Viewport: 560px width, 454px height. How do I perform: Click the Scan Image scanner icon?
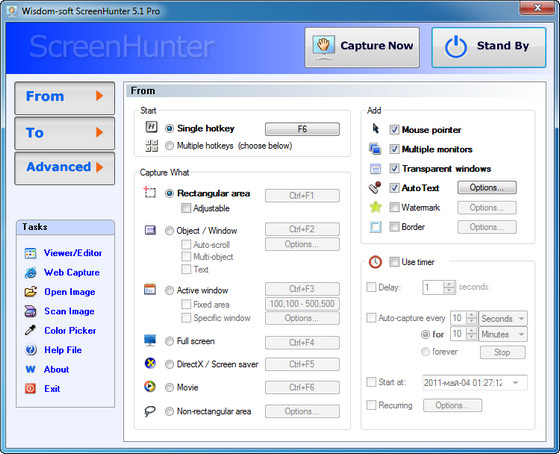click(x=30, y=311)
